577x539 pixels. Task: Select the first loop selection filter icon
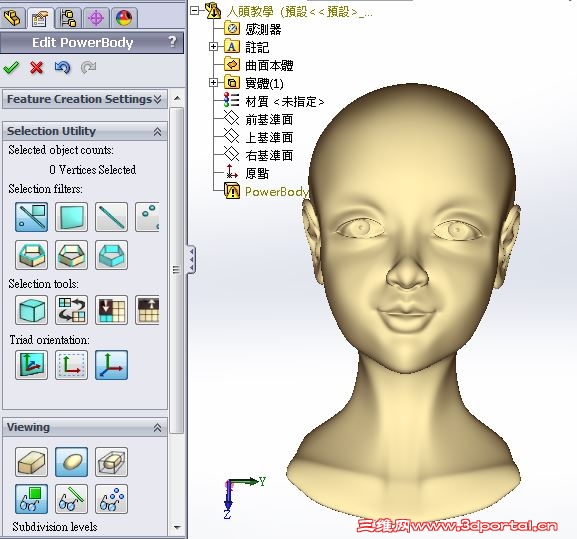32,255
